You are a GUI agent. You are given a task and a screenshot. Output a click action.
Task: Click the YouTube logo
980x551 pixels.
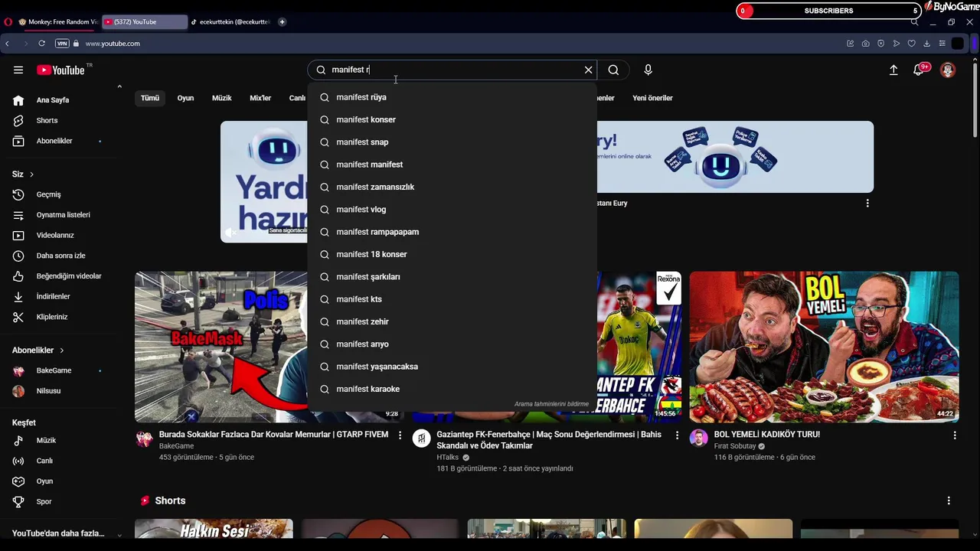coord(60,70)
